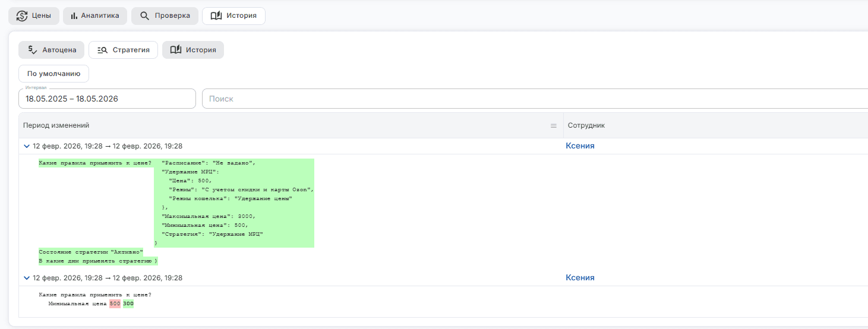
Task: Click the book icon on inner История
Action: click(176, 50)
